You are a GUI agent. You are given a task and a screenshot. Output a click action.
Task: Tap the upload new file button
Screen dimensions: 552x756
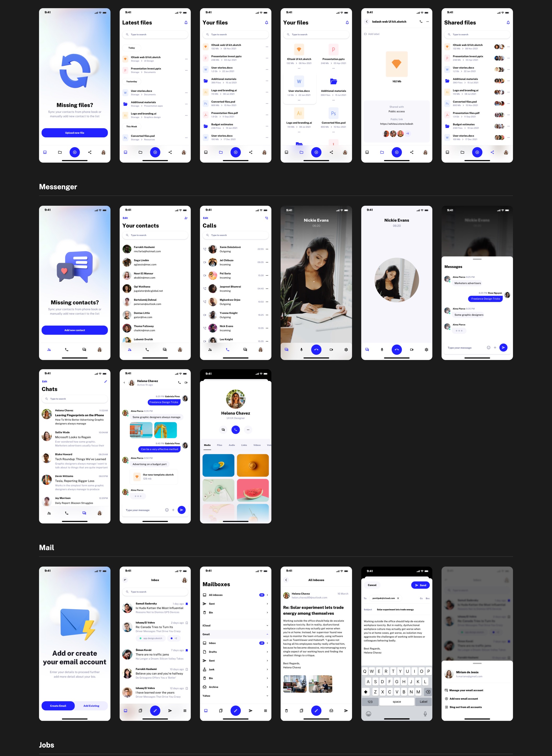74,132
